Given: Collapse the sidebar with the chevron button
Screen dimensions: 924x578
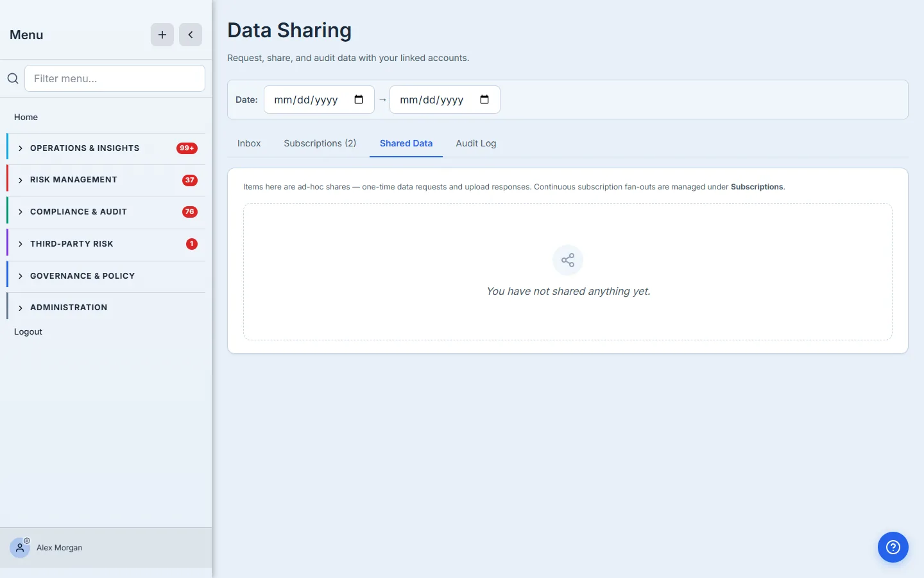Looking at the screenshot, I should [x=191, y=35].
